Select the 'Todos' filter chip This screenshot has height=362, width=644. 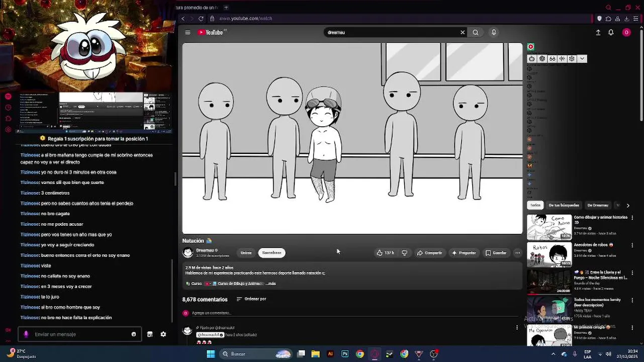pos(535,205)
